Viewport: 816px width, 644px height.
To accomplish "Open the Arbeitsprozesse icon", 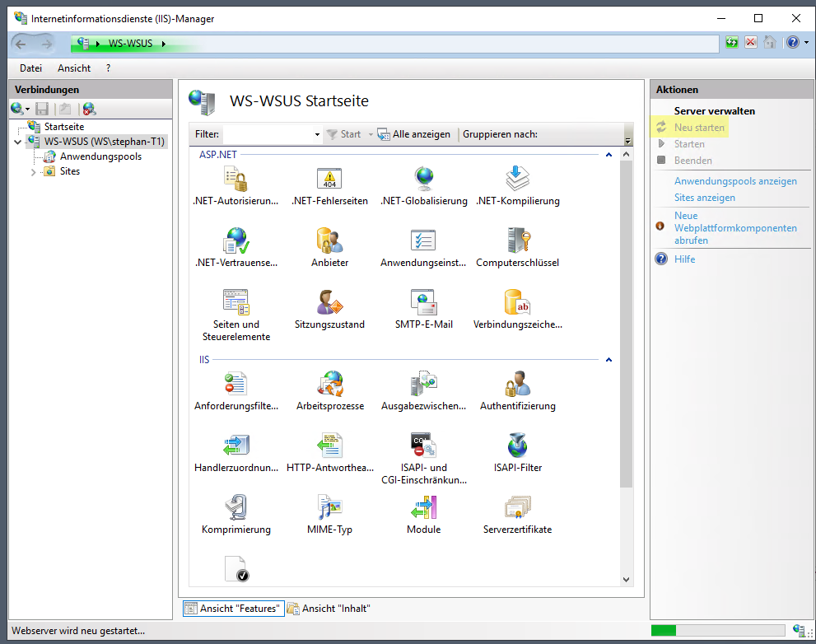I will click(330, 385).
